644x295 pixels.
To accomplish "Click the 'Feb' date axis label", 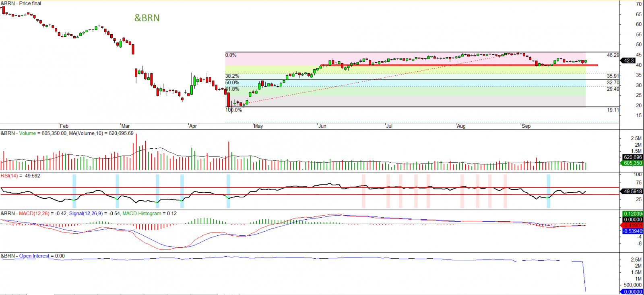I will pos(64,126).
